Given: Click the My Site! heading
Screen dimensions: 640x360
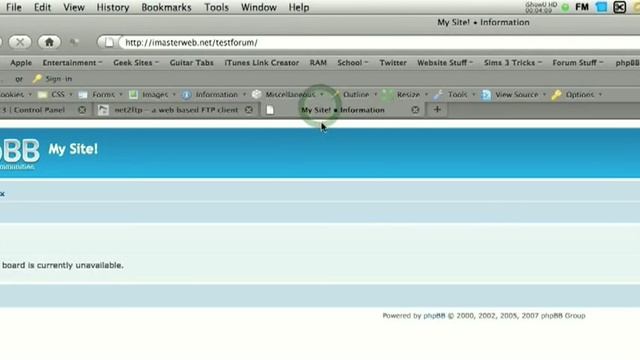Looking at the screenshot, I should [73, 149].
